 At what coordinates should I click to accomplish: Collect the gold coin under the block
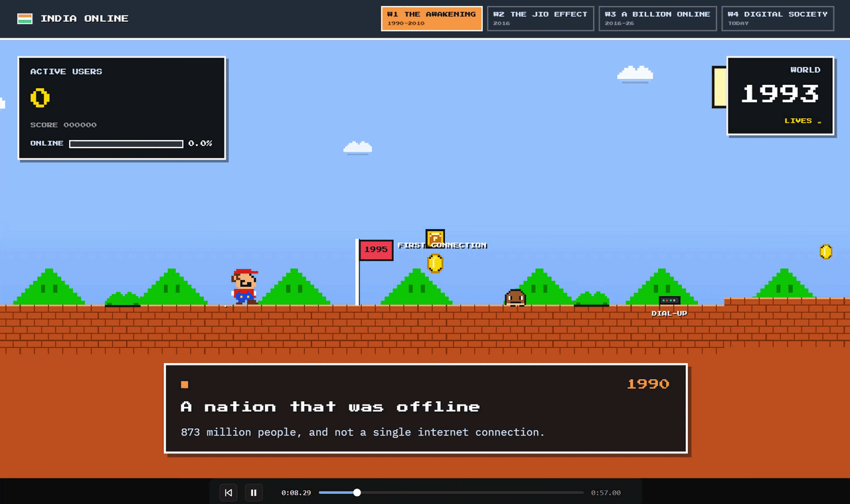click(435, 264)
